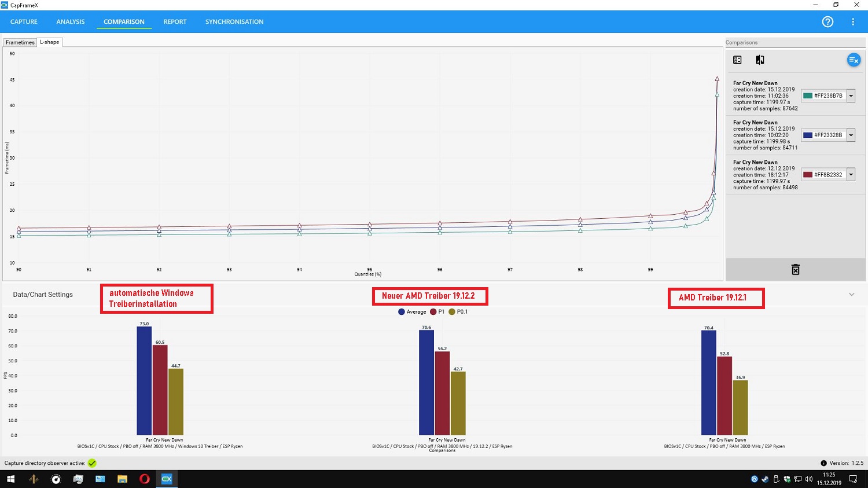
Task: Click the Version: 1.2.5 text
Action: (x=847, y=463)
